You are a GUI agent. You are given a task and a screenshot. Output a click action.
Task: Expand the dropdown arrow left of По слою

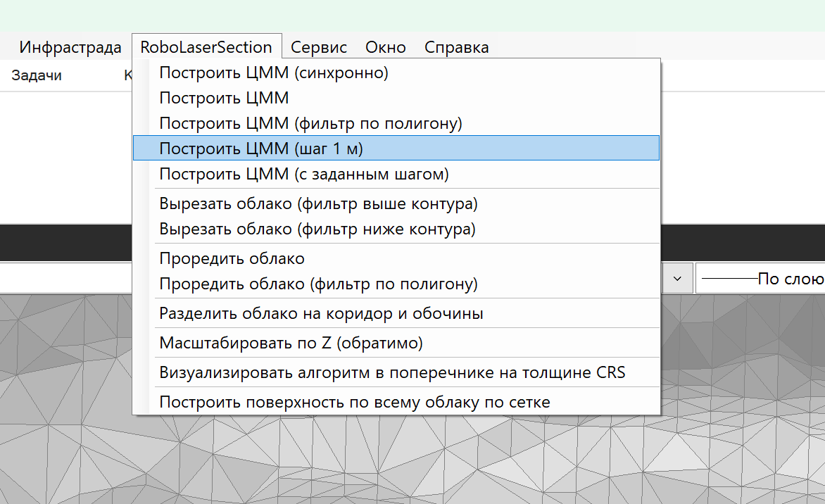click(x=676, y=279)
